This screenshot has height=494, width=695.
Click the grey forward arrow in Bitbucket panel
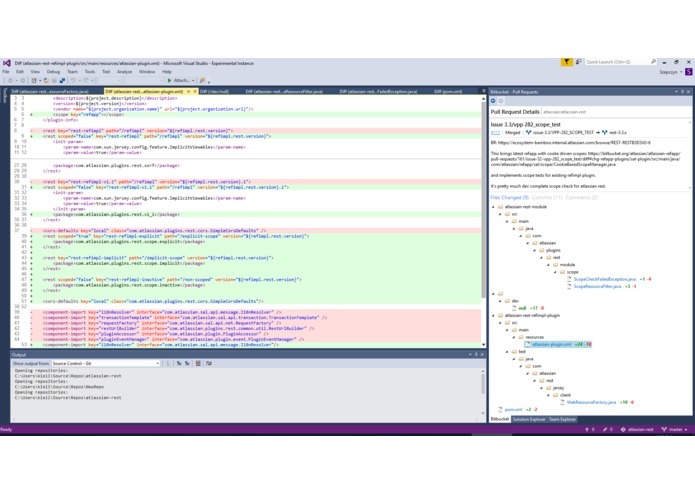point(501,101)
